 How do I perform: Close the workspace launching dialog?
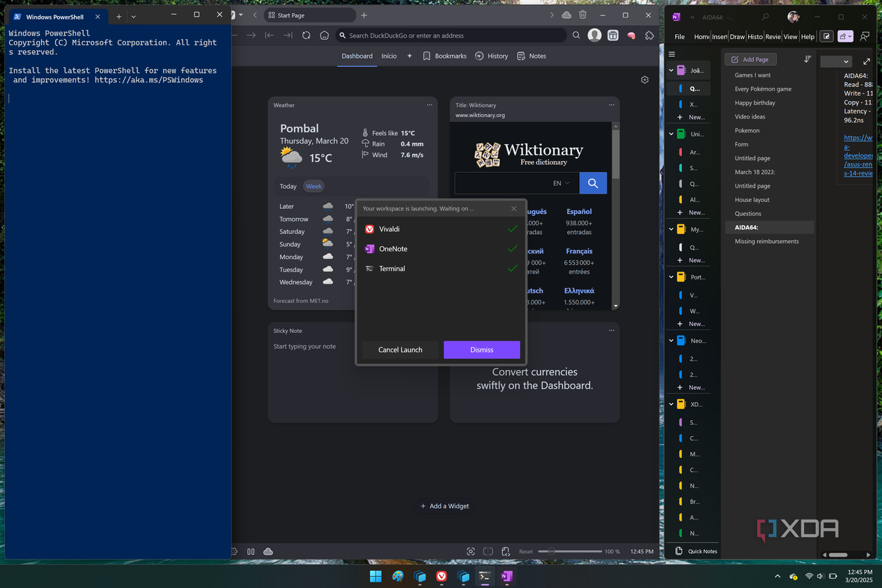point(514,208)
